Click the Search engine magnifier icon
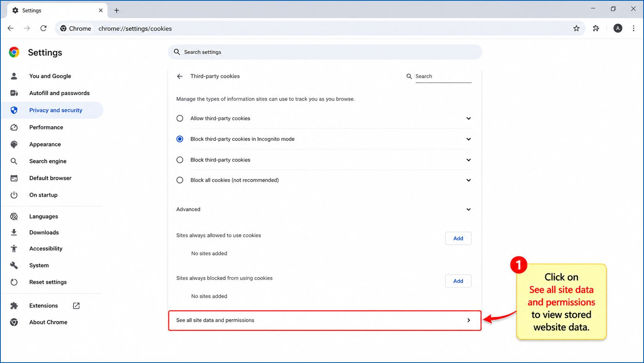Screen dimensions: 644x363 (x=14, y=161)
